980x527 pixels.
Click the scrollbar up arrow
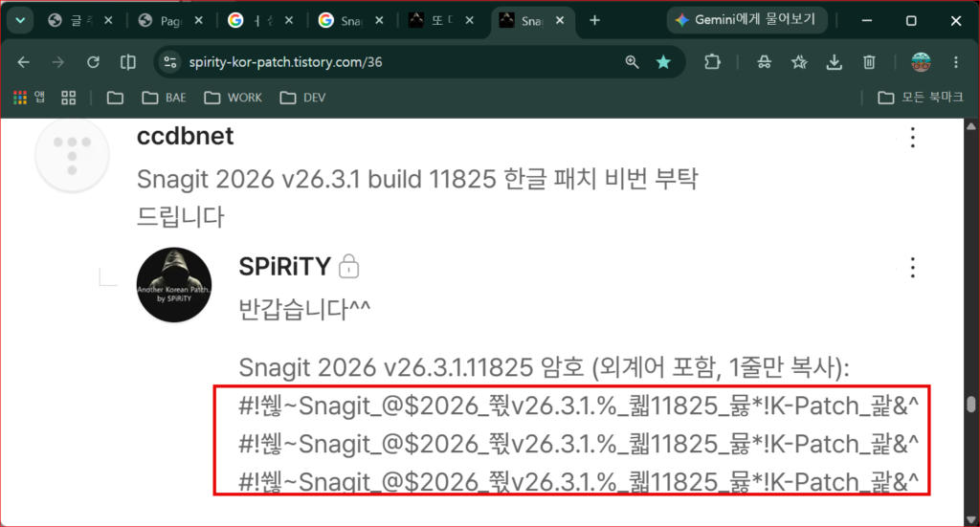[970, 126]
